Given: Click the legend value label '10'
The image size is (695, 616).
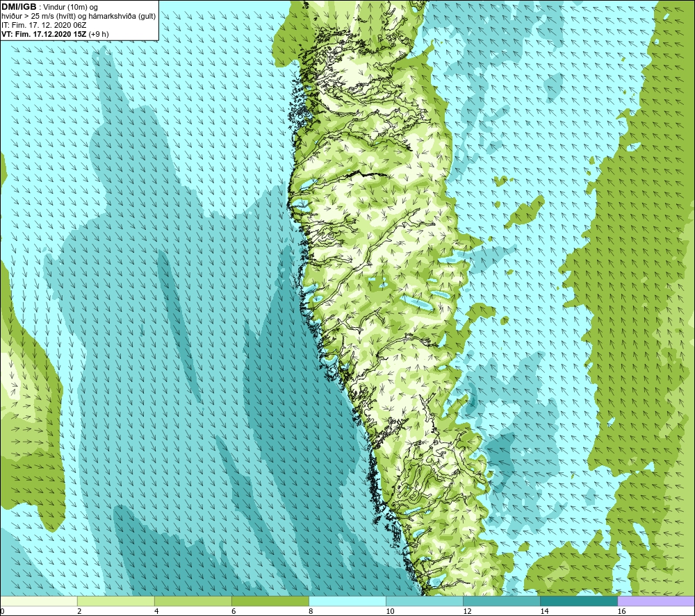Looking at the screenshot, I should [390, 612].
